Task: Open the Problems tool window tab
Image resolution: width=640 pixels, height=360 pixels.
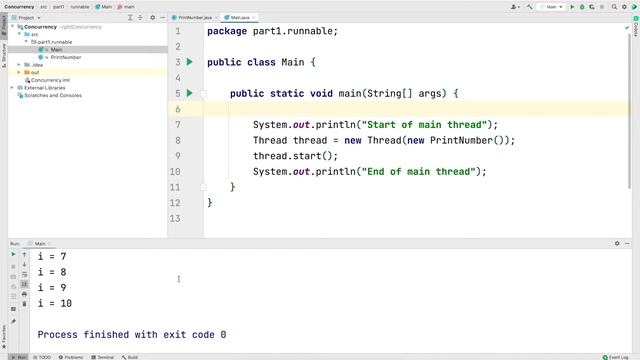Action: point(71,357)
